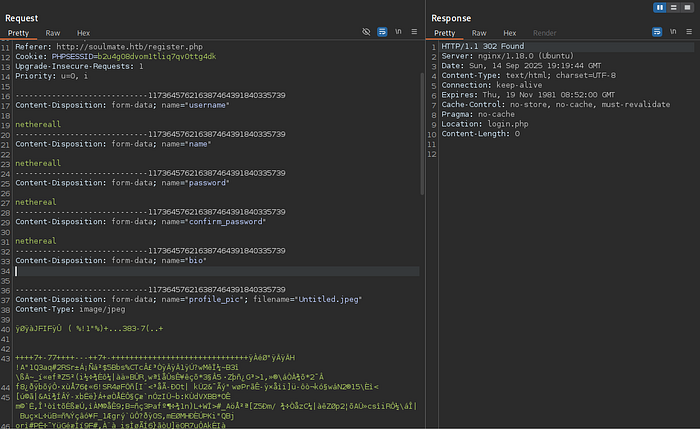The image size is (700, 430).
Task: Click filename "Untitled.jpeg" text
Action: [329, 300]
